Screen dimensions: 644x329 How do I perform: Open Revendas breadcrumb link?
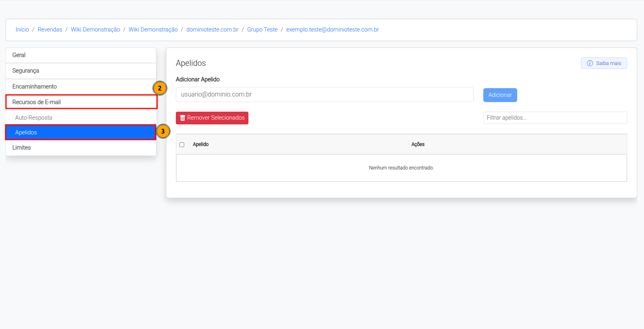tap(50, 30)
